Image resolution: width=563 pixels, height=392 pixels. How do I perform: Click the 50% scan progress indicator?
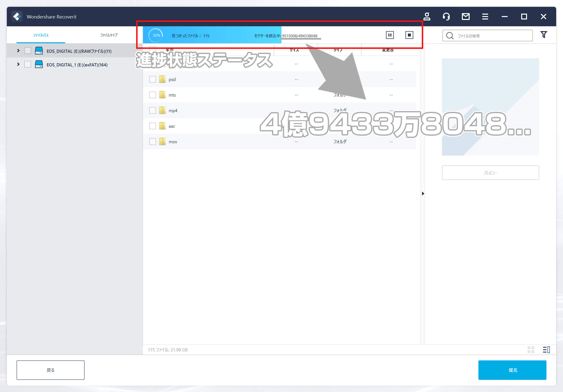click(x=156, y=35)
